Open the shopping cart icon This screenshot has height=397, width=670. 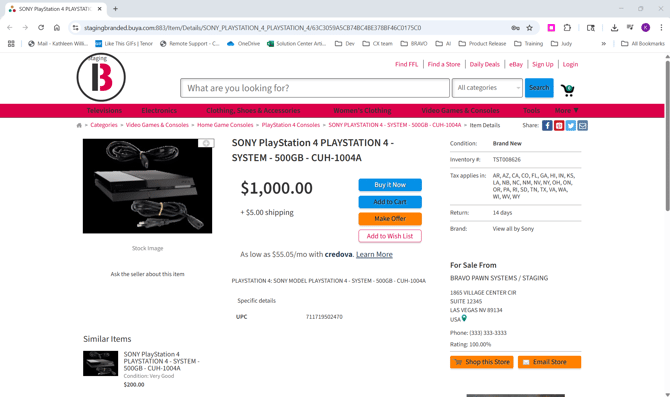(568, 90)
